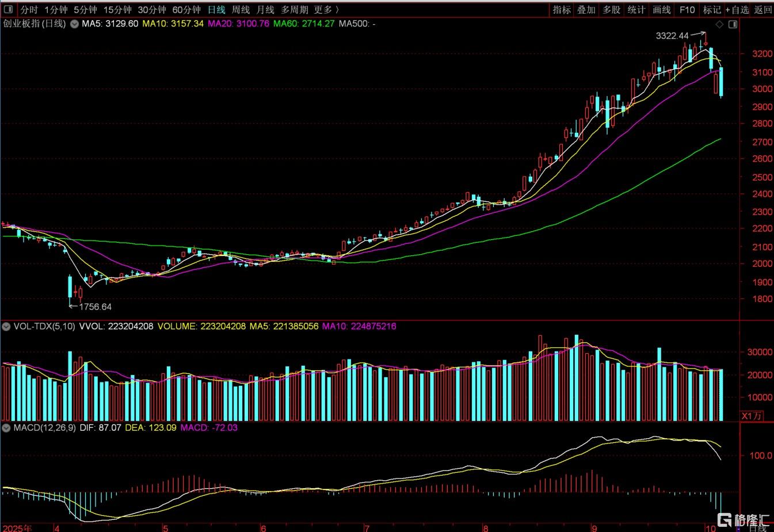Switch chart to 周线 weekly view
The width and height of the screenshot is (774, 532).
pyautogui.click(x=241, y=10)
